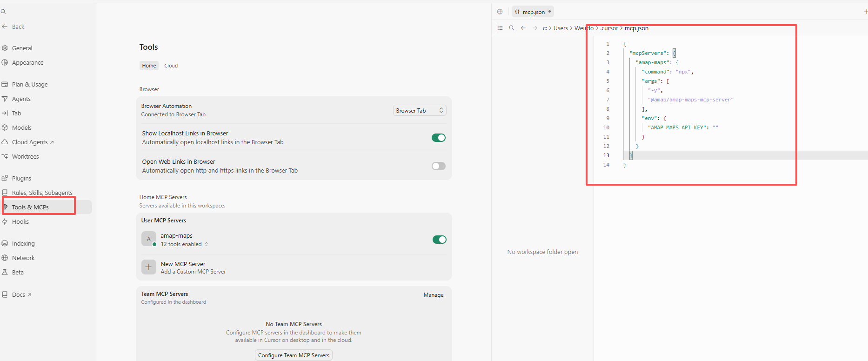The width and height of the screenshot is (868, 361).
Task: Disable Show Localhost Links in Browser
Action: (x=439, y=138)
